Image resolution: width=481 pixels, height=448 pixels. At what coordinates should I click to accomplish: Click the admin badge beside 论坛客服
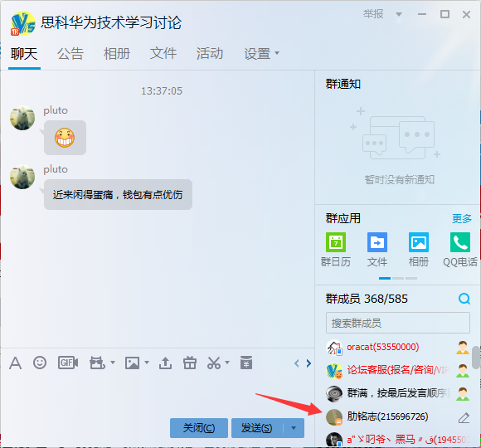pyautogui.click(x=463, y=371)
